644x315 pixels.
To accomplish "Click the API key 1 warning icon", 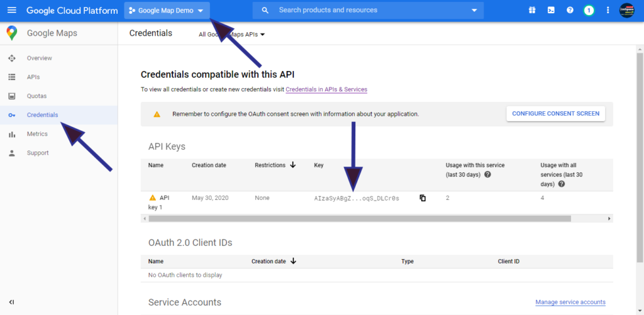I will [153, 197].
